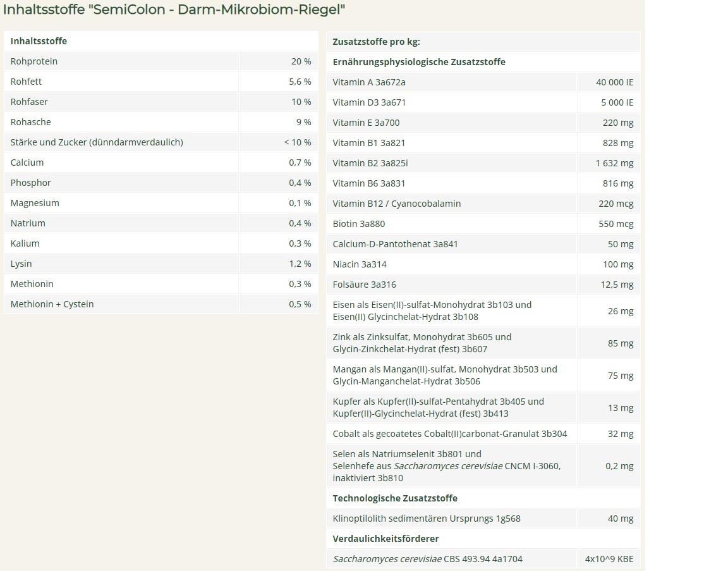The image size is (728, 571).
Task: Click the 20 % value for Rohprotein
Action: (301, 61)
